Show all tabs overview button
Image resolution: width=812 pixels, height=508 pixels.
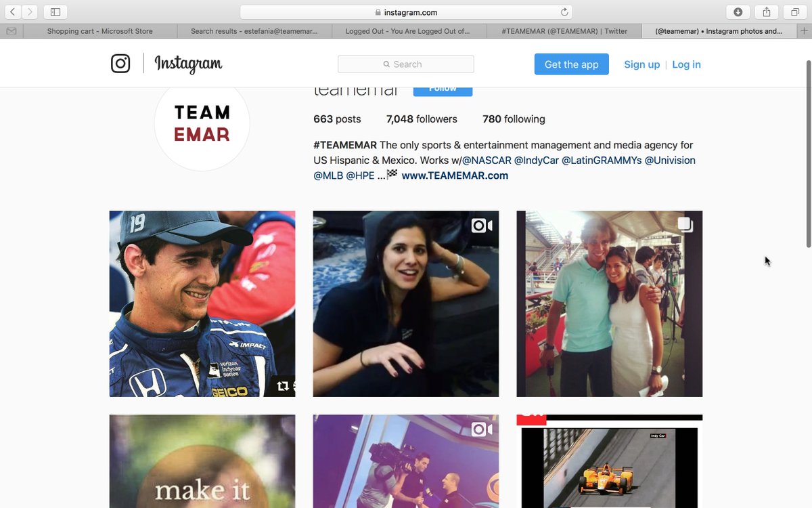(794, 12)
